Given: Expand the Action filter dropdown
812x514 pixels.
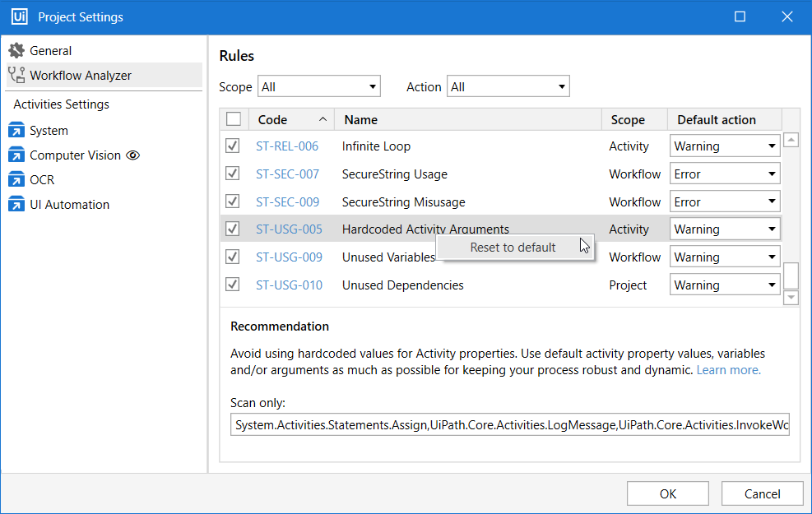Looking at the screenshot, I should coord(508,86).
